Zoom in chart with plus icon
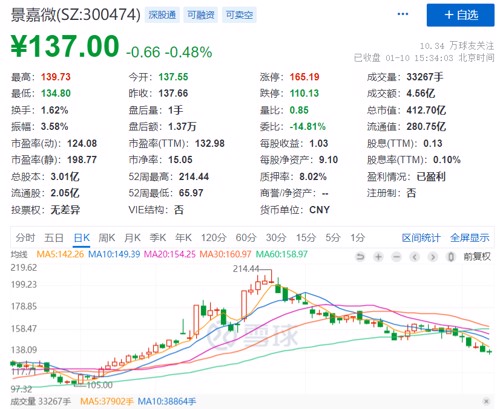Viewport: 500px width, 409px height. click(378, 257)
